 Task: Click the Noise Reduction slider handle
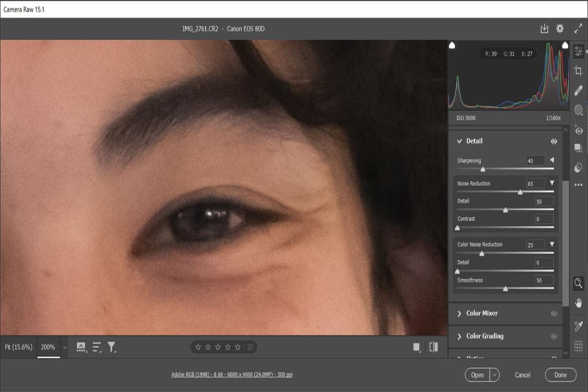(x=520, y=192)
